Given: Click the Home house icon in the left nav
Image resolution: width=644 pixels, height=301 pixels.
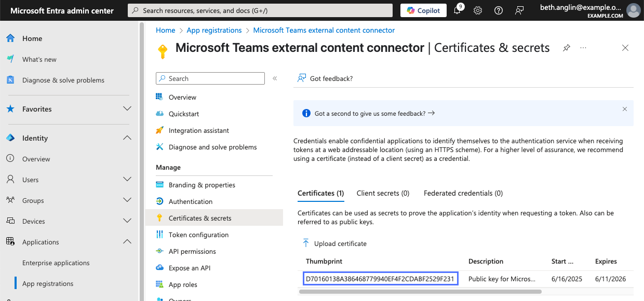Looking at the screenshot, I should (x=10, y=38).
